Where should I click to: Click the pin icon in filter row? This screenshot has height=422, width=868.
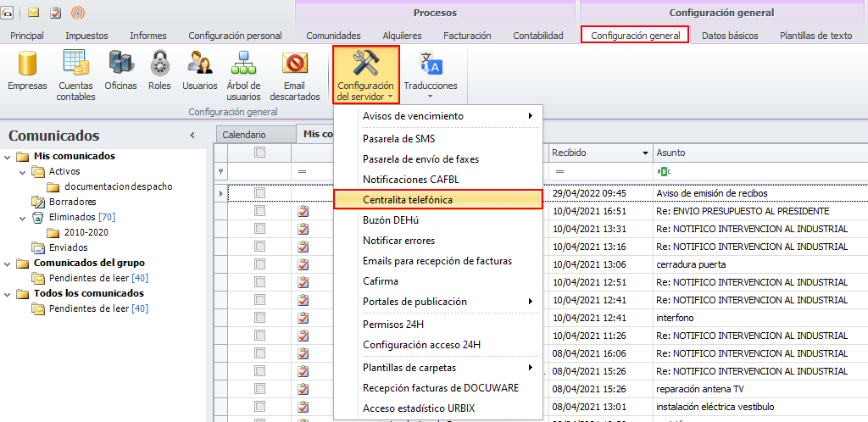point(221,171)
